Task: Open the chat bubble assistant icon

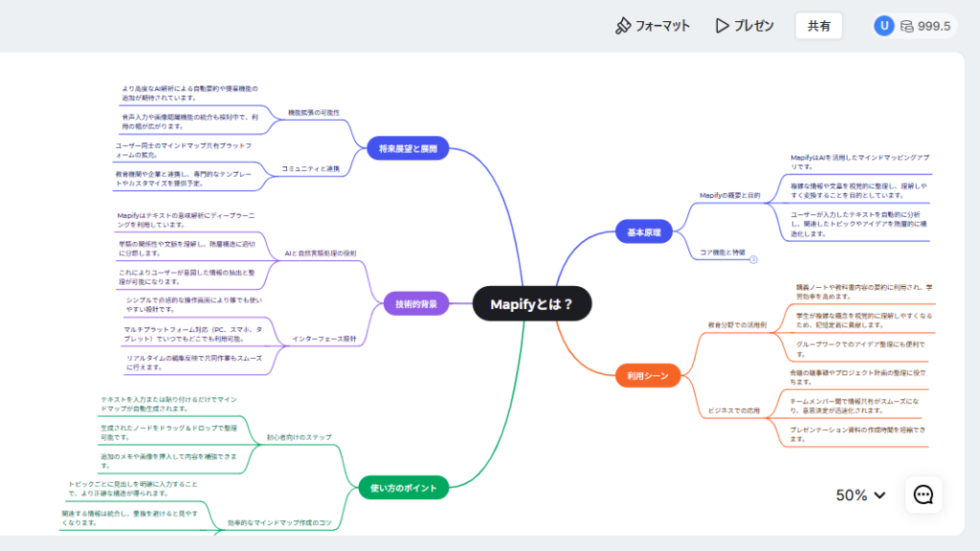Action: [924, 495]
